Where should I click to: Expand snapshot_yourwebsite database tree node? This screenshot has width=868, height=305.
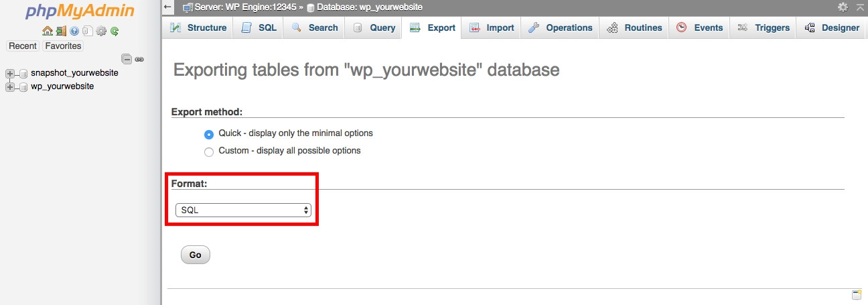click(10, 73)
